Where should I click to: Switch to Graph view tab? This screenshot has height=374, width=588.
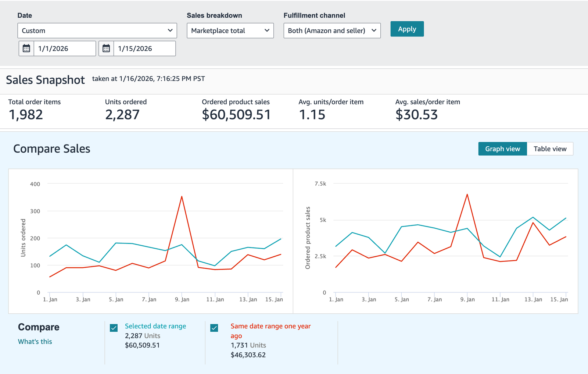(x=502, y=149)
